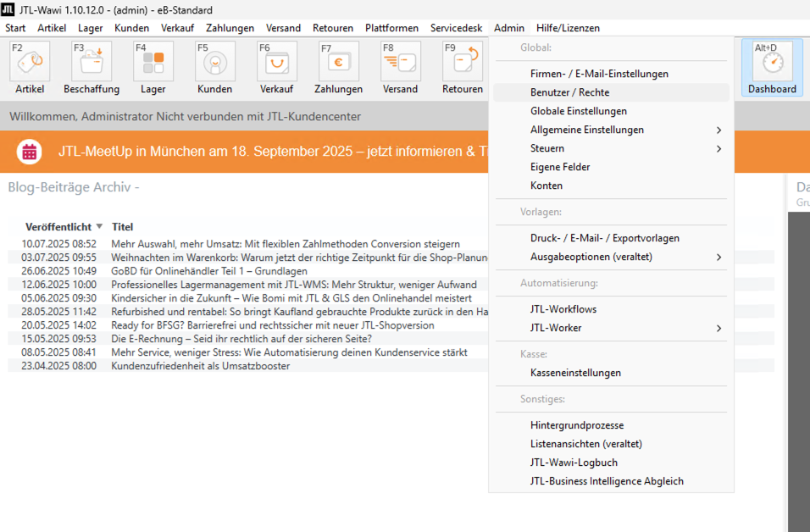This screenshot has height=532, width=810.
Task: Open the Dashboard Alt+D icon
Action: click(772, 68)
